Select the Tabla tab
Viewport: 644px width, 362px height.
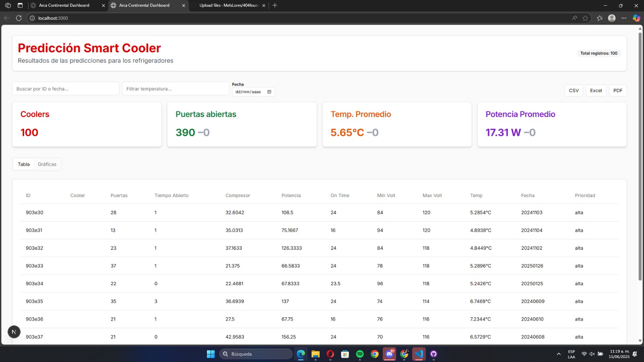click(x=24, y=164)
